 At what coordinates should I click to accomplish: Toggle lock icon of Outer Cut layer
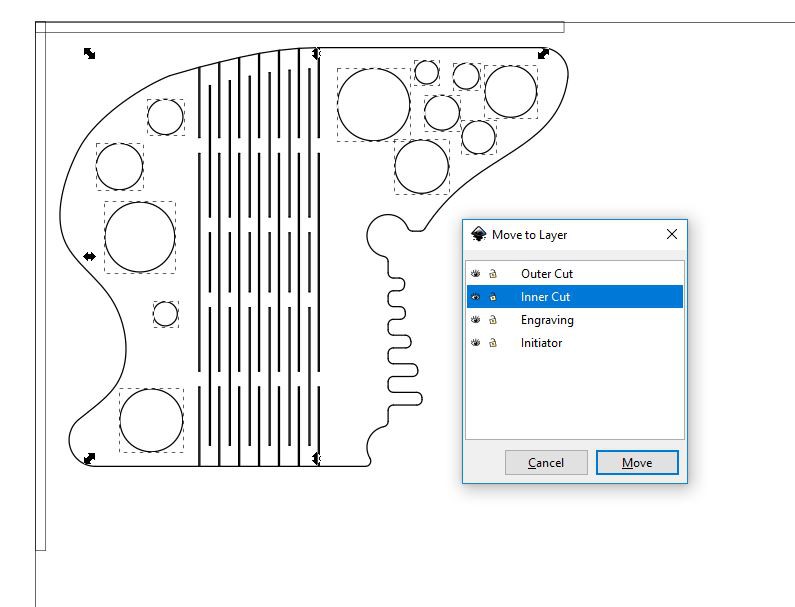tap(493, 274)
